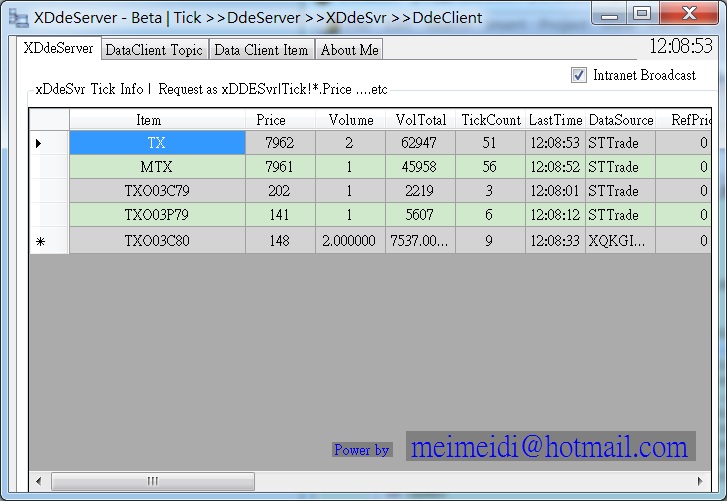Click TickCount cell 51
Viewport: 727px width, 501px height.
490,143
